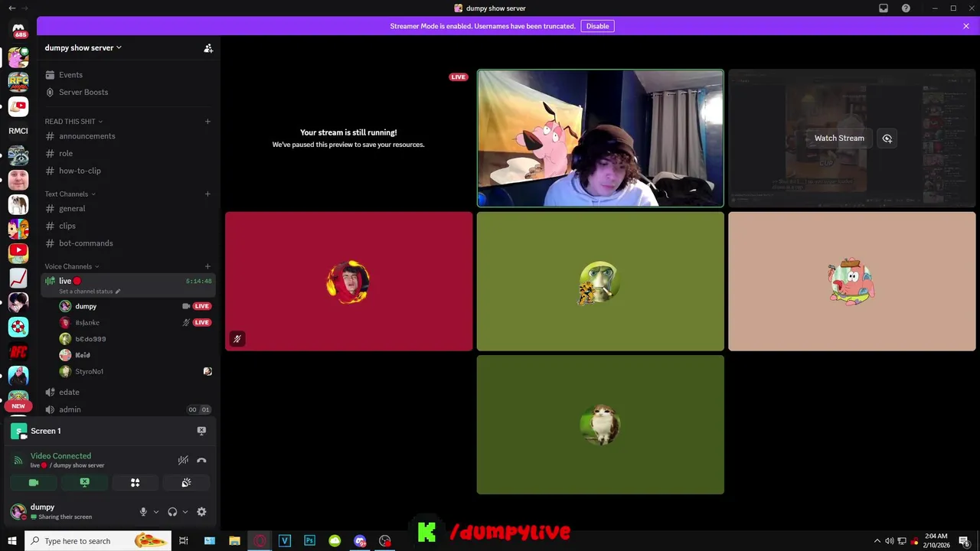Toggle noise suppression
Viewport: 980px width, 551px height.
point(183,460)
